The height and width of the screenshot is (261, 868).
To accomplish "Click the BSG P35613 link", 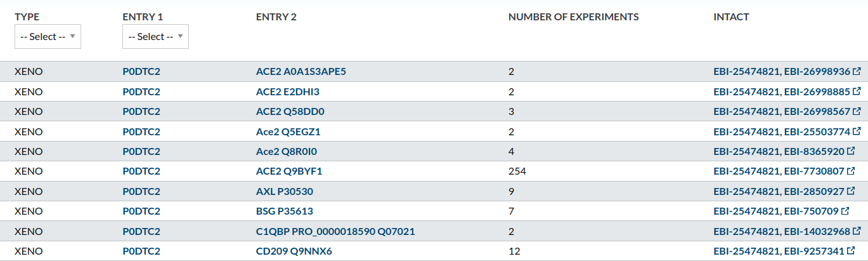I will coord(284,211).
